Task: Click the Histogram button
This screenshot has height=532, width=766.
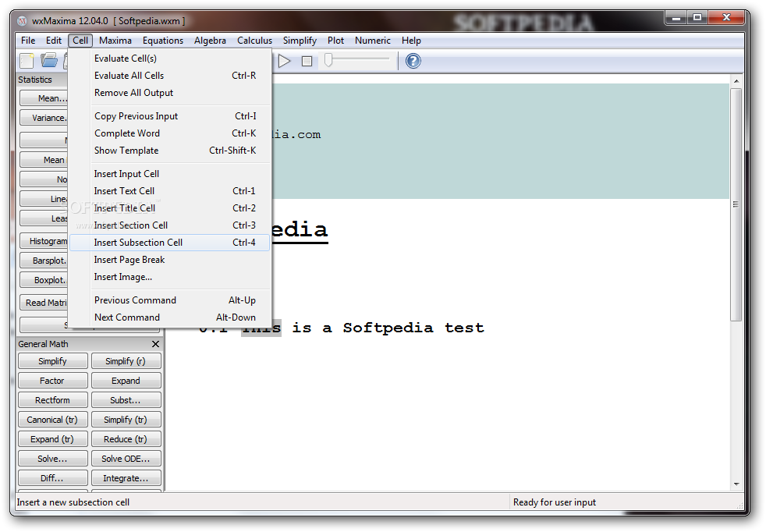Action: [x=44, y=241]
